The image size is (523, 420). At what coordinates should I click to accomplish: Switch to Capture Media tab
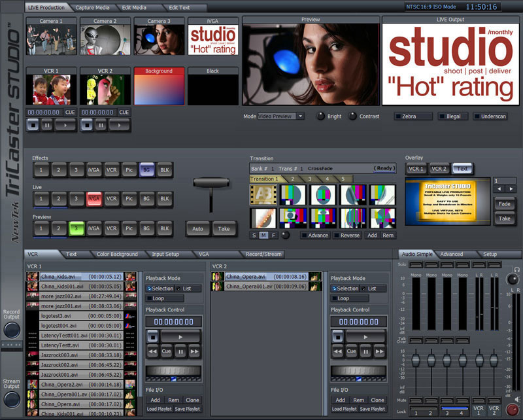click(92, 7)
